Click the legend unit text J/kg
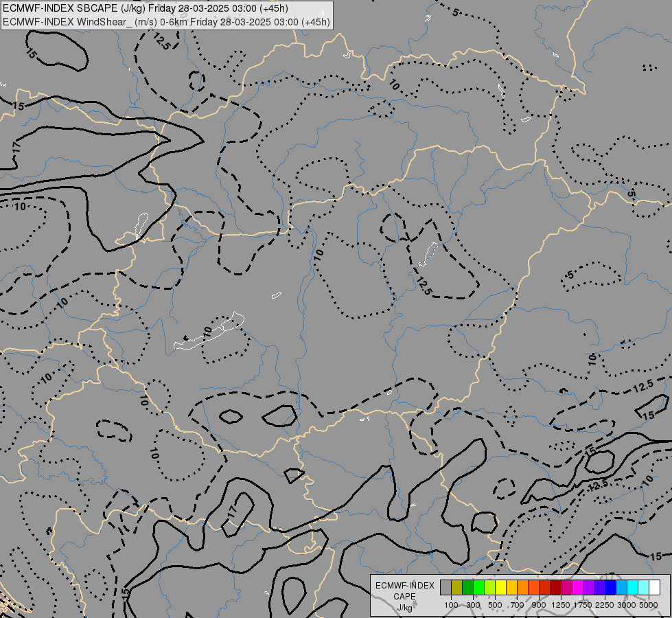Viewport: 672px width, 618px height. pos(404,608)
